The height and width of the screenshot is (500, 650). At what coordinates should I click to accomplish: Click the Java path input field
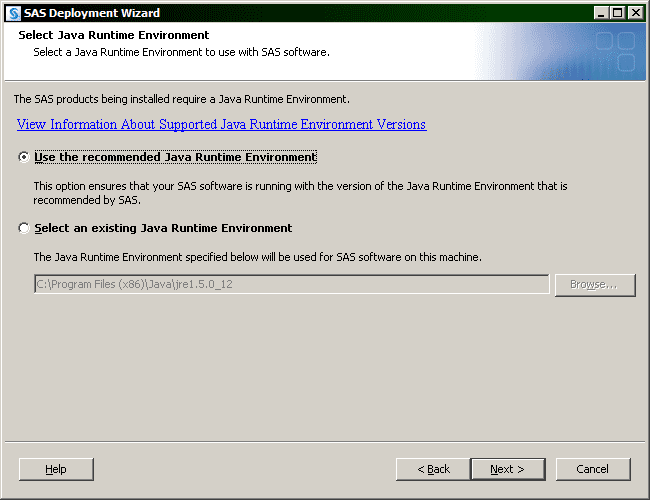[292, 284]
